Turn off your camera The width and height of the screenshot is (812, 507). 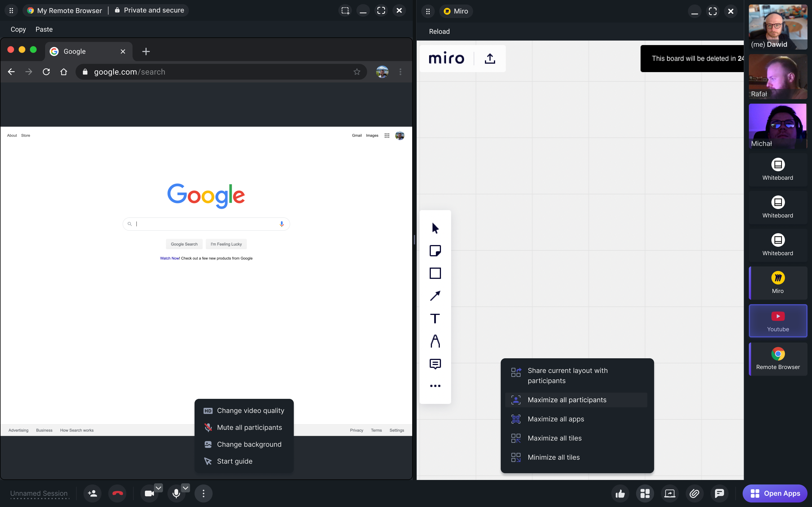click(x=149, y=493)
